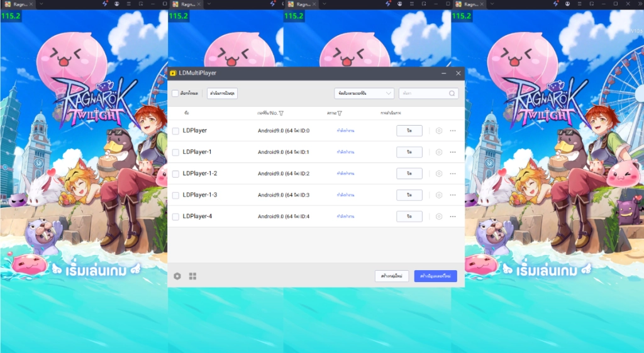Click the status column filter funnel icon
Viewport: 644px width, 353px height.
tap(339, 113)
